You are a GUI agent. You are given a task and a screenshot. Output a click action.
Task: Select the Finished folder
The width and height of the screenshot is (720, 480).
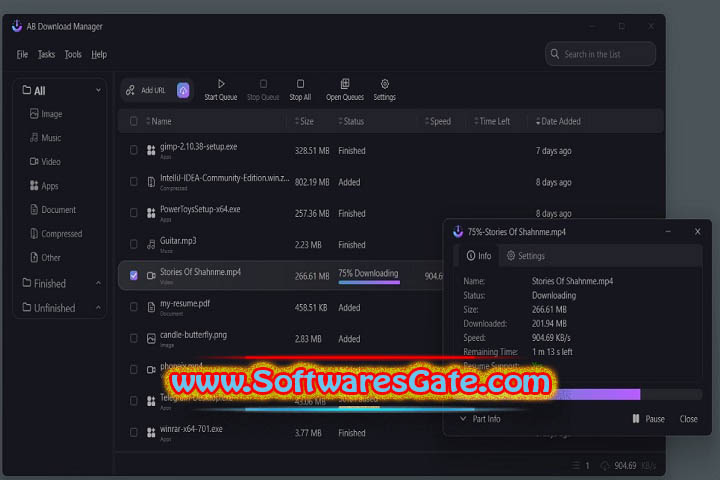point(44,283)
